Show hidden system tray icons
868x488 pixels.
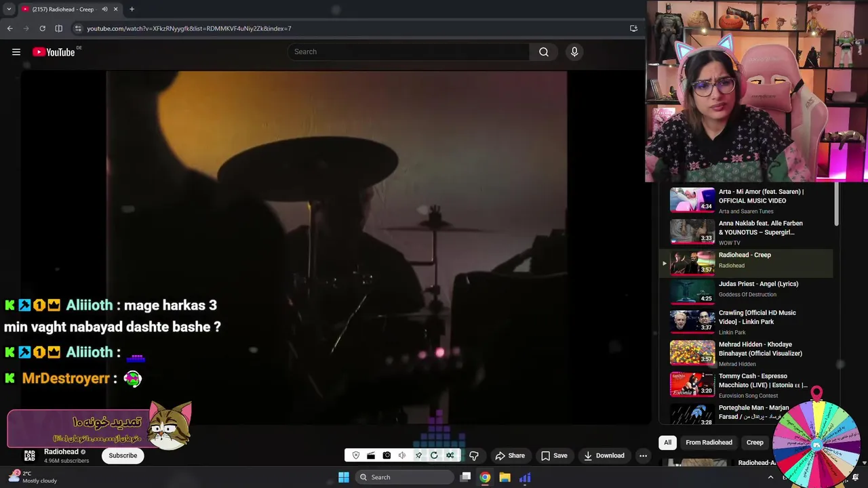(x=770, y=477)
